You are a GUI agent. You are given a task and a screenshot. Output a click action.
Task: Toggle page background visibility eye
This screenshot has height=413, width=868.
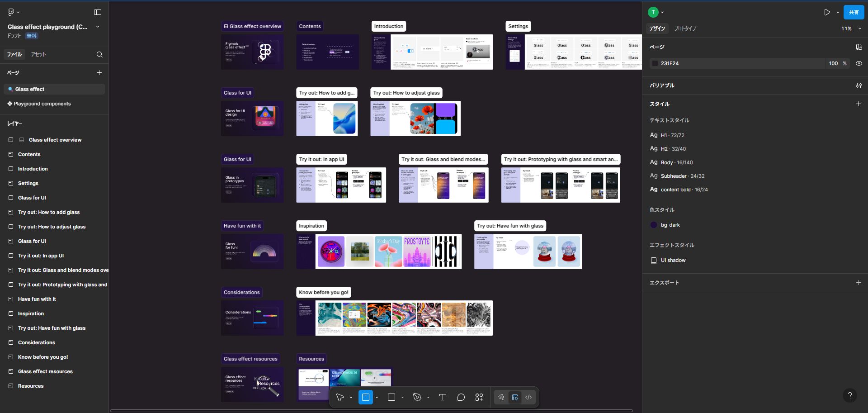coord(859,63)
